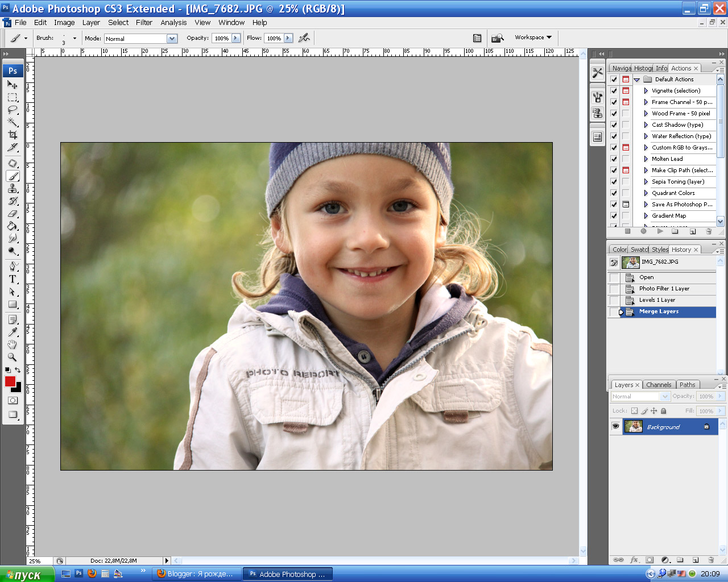The width and height of the screenshot is (728, 582).
Task: Select the Crop tool
Action: pyautogui.click(x=13, y=135)
